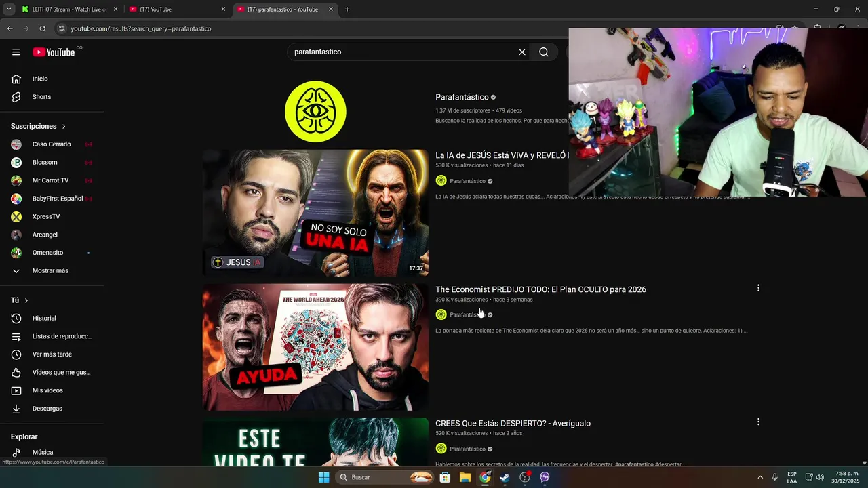Image resolution: width=868 pixels, height=488 pixels.
Task: Open La IA de JESÚS Está VIVA video title
Action: click(x=501, y=155)
